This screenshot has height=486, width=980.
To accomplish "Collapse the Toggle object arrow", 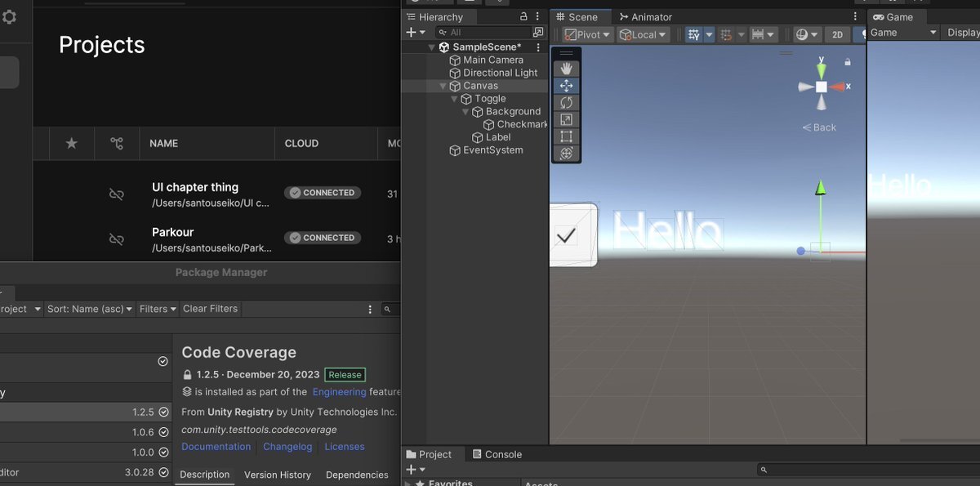I will 455,99.
